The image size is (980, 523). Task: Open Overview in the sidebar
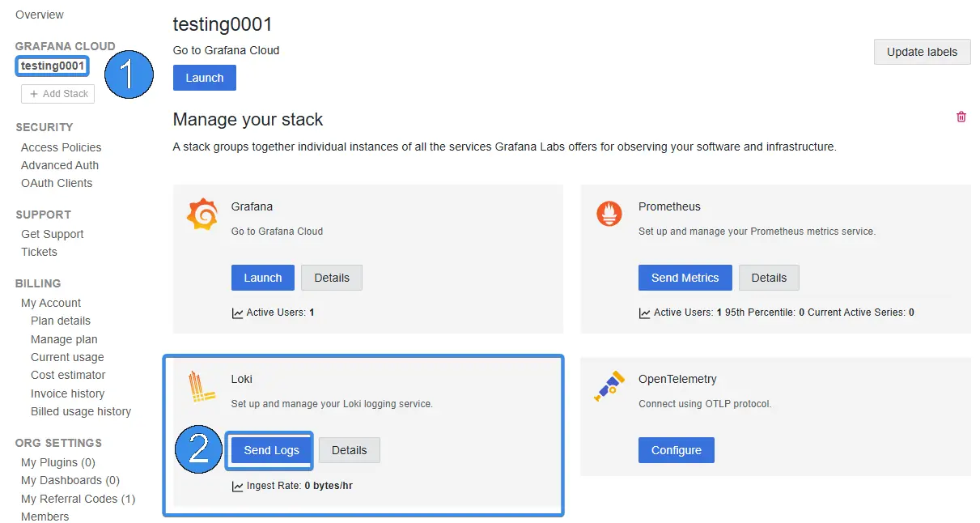40,15
